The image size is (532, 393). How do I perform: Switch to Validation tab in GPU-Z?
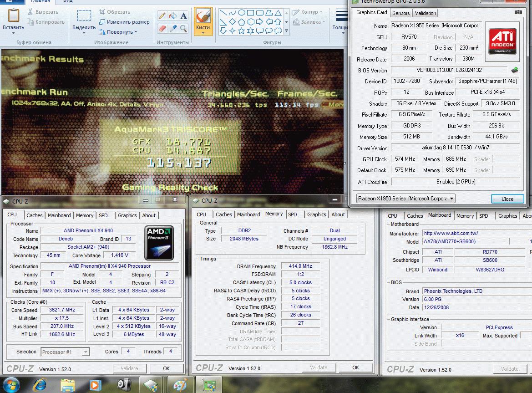pyautogui.click(x=425, y=13)
